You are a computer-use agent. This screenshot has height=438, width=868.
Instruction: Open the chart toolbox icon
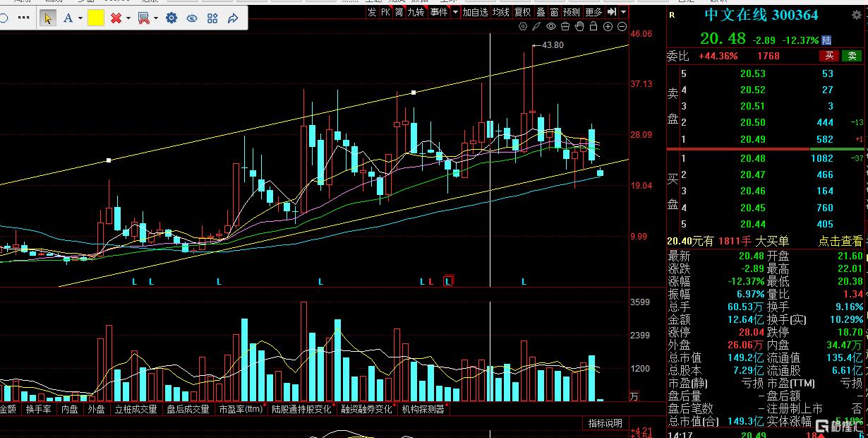(x=565, y=27)
